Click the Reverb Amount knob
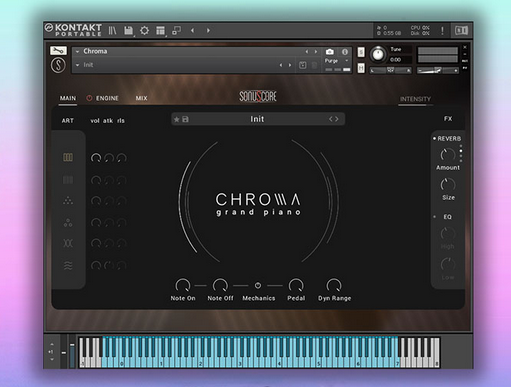511x387 pixels. pyautogui.click(x=448, y=155)
